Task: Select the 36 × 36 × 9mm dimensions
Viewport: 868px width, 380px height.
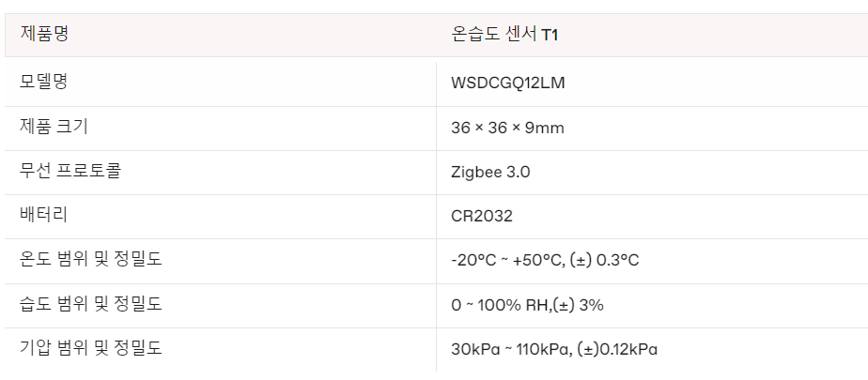Action: pyautogui.click(x=507, y=128)
